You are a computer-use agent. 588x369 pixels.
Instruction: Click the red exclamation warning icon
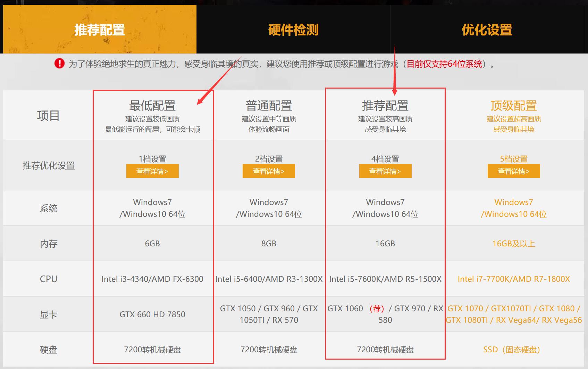[59, 64]
